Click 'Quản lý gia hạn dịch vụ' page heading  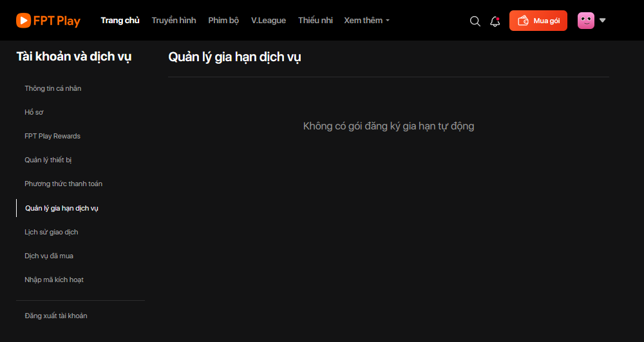click(x=234, y=57)
